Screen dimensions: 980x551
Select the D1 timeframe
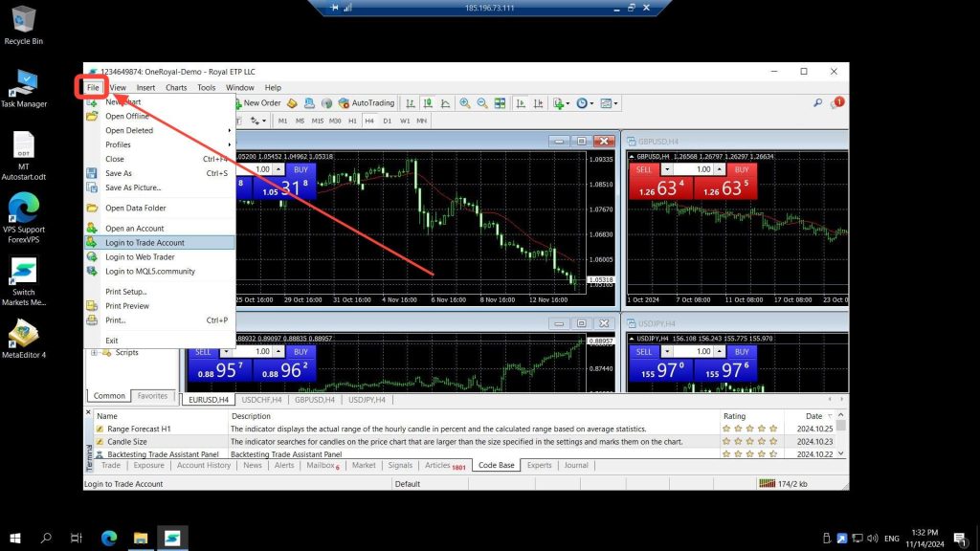pos(387,121)
